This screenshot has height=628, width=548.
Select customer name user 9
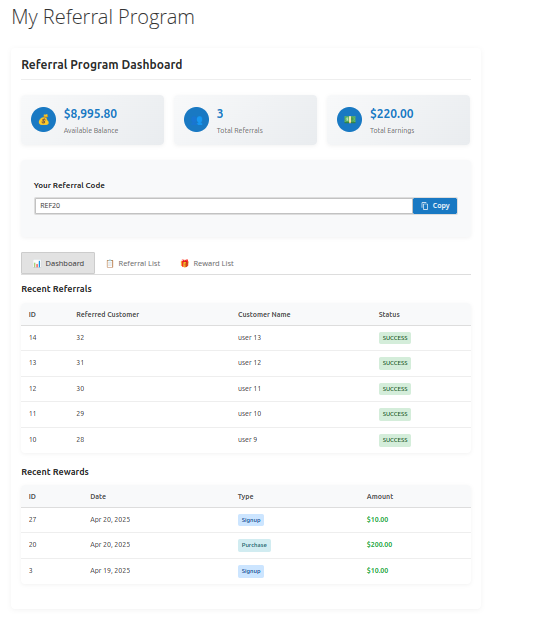[x=248, y=440]
